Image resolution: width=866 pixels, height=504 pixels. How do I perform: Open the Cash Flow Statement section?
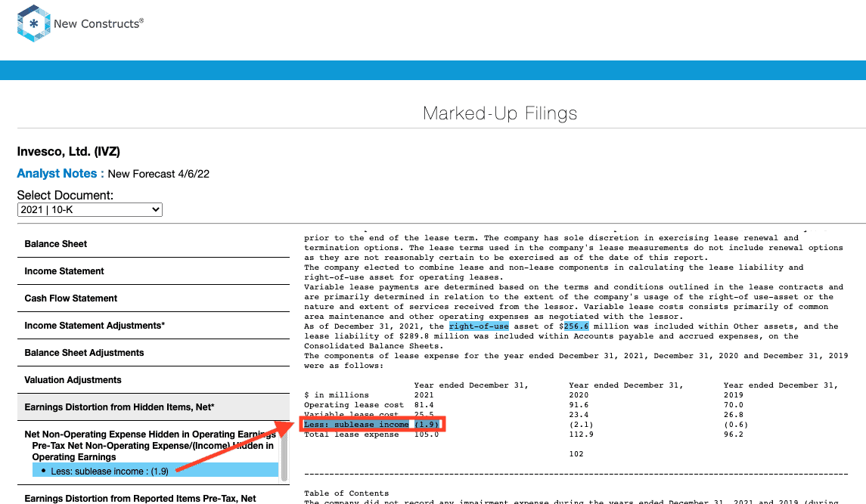coord(153,298)
